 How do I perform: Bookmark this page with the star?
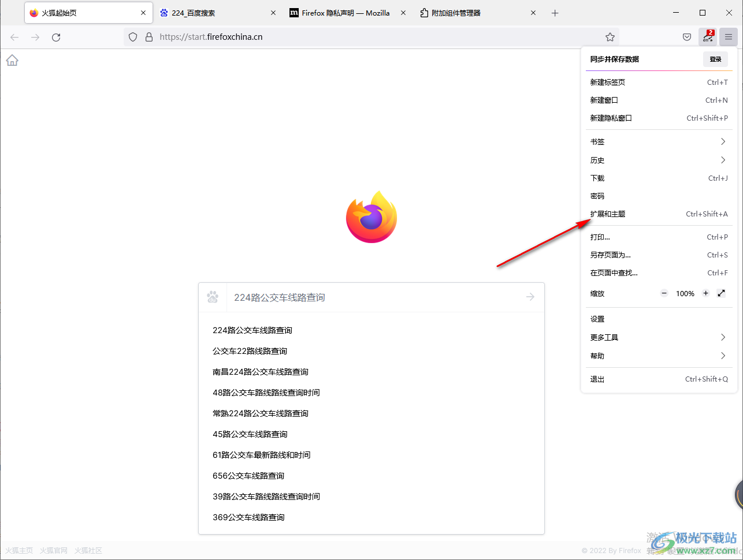tap(610, 37)
